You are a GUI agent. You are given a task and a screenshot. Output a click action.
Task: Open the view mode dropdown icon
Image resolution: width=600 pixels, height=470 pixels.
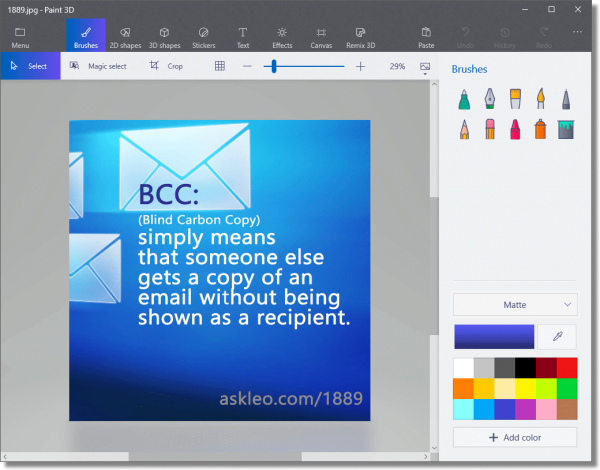point(425,68)
